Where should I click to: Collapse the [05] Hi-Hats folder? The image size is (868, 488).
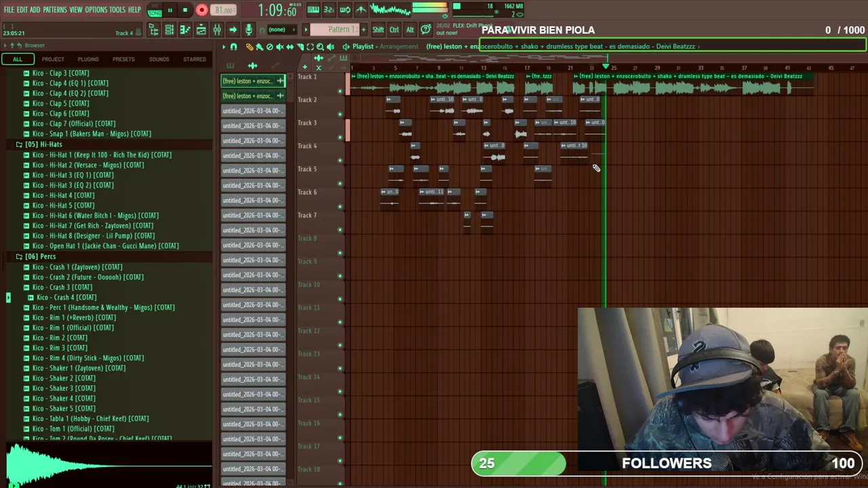(19, 144)
